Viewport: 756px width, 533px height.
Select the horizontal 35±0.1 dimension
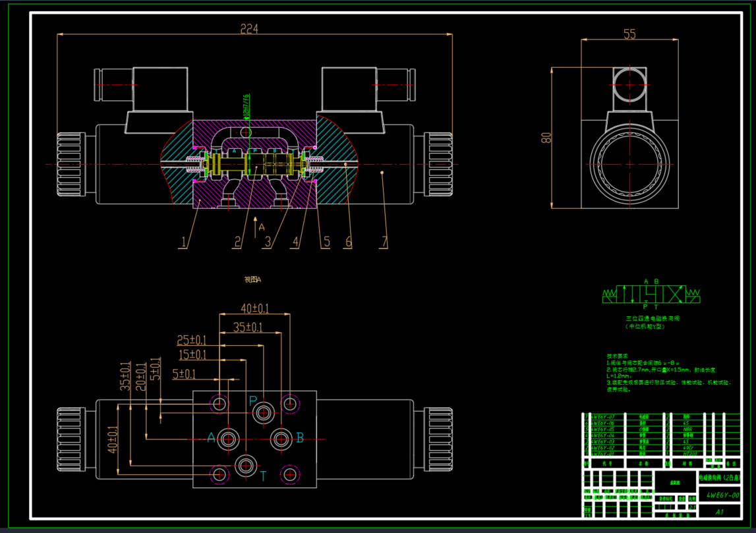[248, 327]
